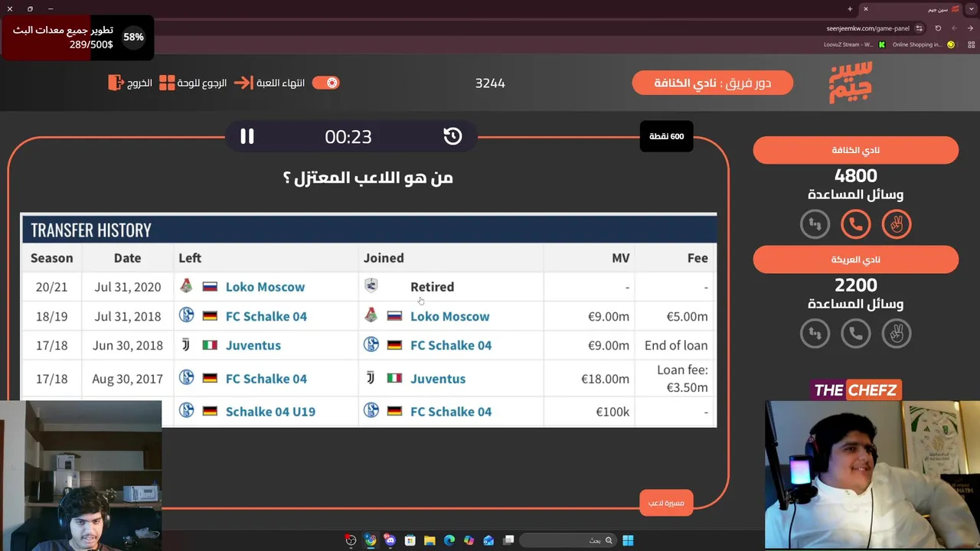The image size is (980, 551).
Task: Reload the page with the refresh icon
Action: (x=938, y=28)
